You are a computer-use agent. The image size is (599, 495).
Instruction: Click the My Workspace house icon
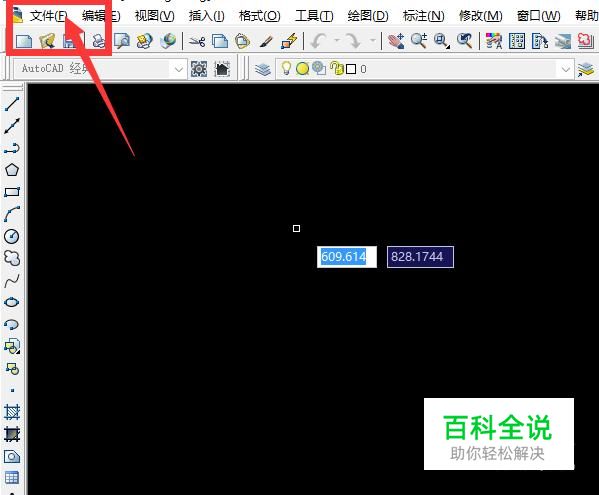click(222, 69)
